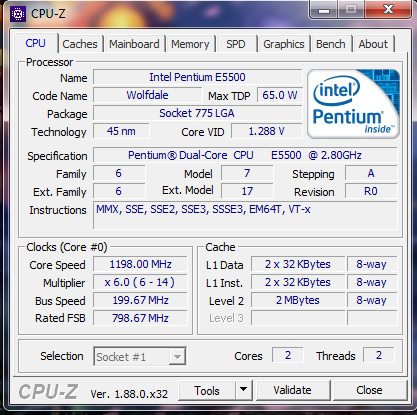Switch to the Caches tab
The image size is (417, 415).
pyautogui.click(x=80, y=44)
